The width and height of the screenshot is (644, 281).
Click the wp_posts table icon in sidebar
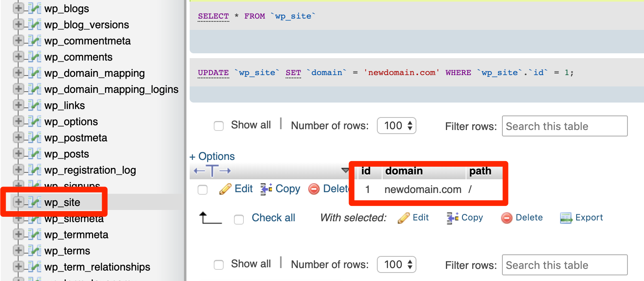35,153
